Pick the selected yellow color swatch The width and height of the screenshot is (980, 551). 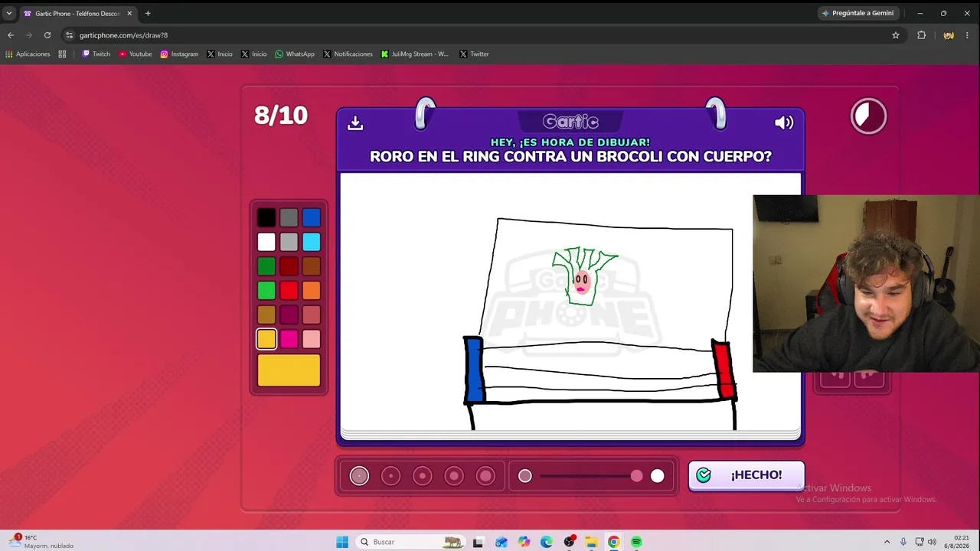coord(266,339)
